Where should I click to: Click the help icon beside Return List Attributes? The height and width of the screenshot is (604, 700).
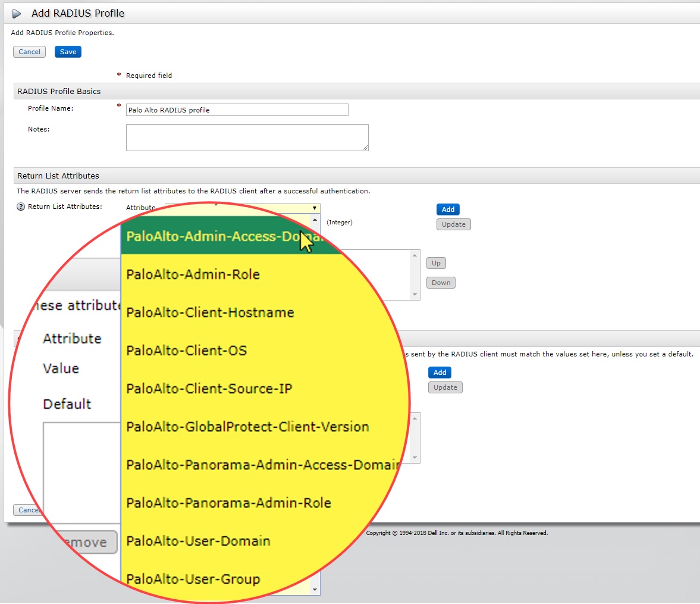click(x=21, y=207)
